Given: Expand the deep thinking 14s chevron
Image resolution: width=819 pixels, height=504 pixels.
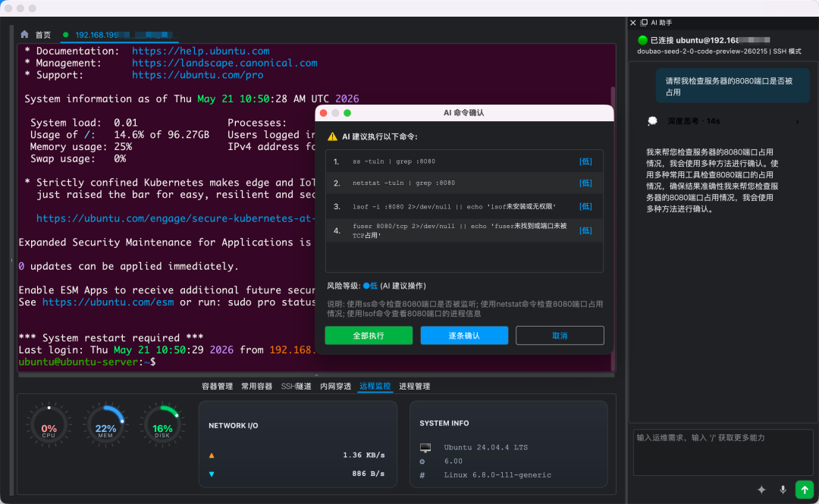Looking at the screenshot, I should point(797,122).
